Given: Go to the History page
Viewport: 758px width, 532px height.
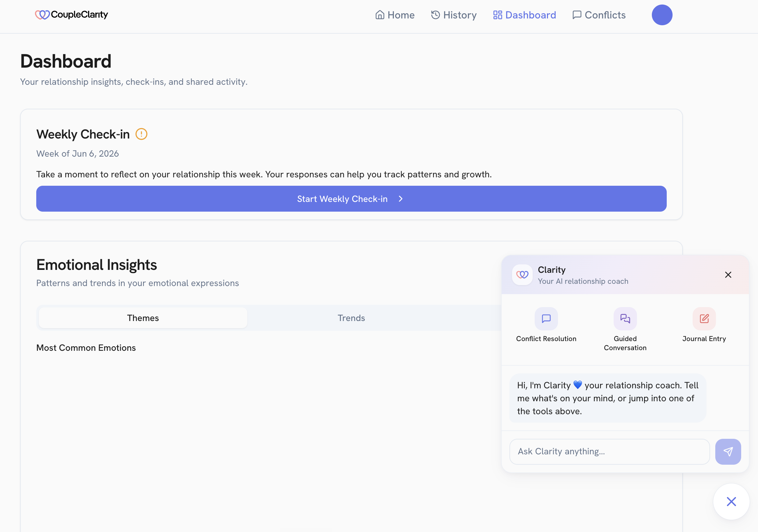Looking at the screenshot, I should (454, 15).
